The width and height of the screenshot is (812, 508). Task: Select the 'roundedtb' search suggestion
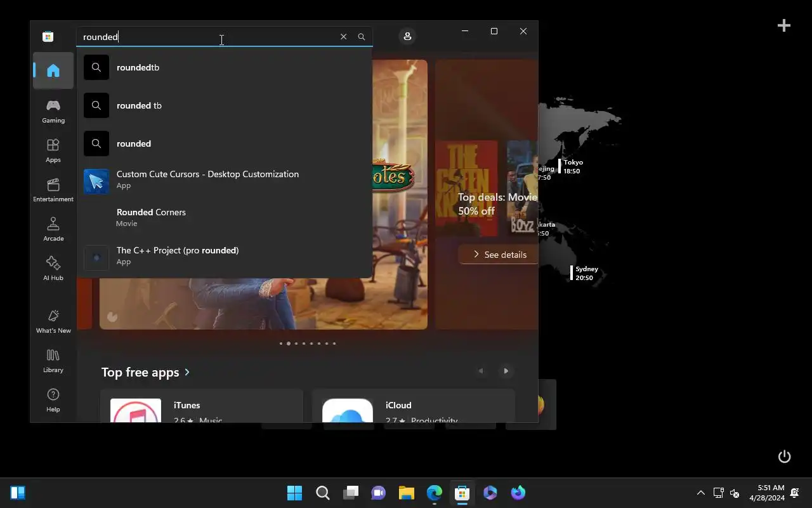pyautogui.click(x=224, y=67)
